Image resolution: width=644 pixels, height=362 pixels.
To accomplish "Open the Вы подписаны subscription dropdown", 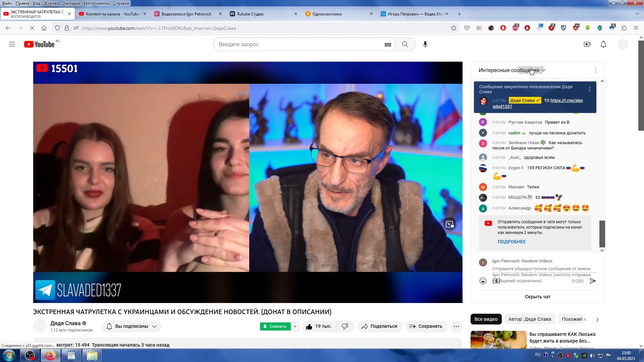I will [x=132, y=326].
